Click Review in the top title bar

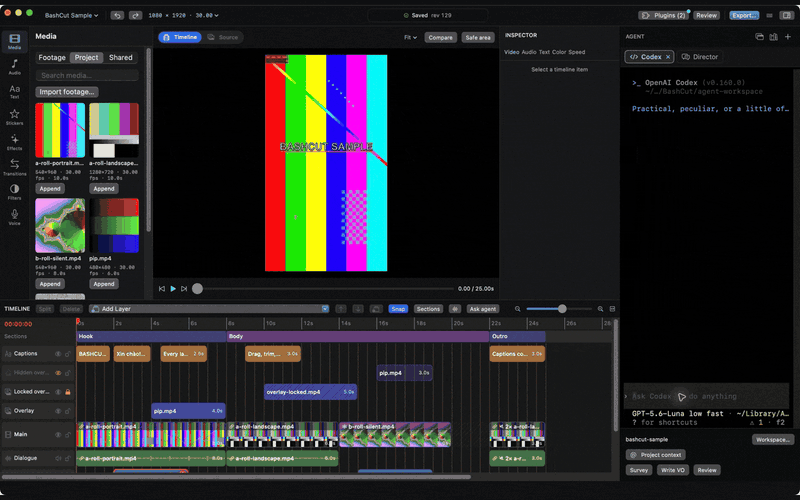pyautogui.click(x=706, y=15)
